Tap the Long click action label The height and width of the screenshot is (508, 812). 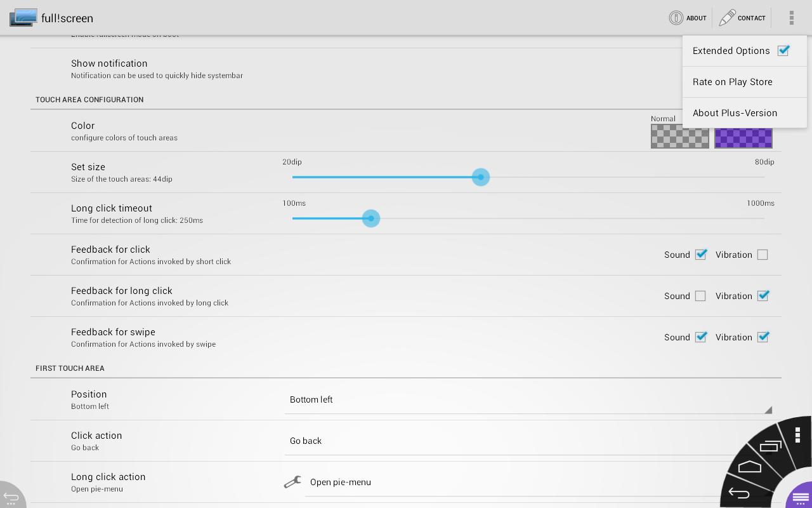[108, 477]
